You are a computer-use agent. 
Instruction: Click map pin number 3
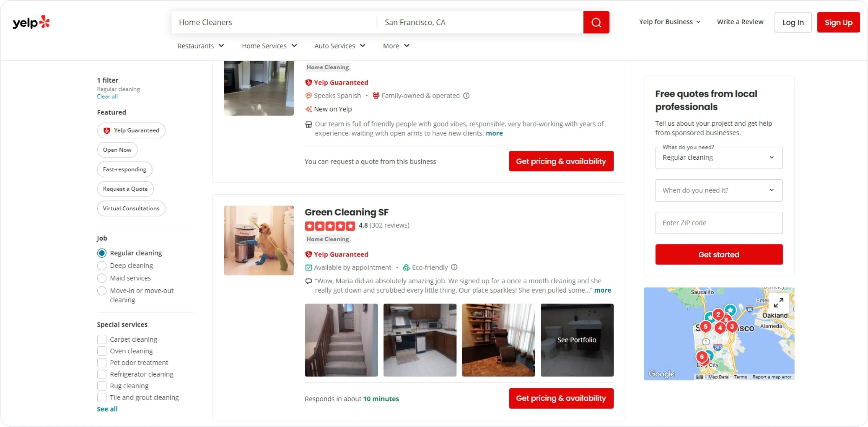[732, 327]
